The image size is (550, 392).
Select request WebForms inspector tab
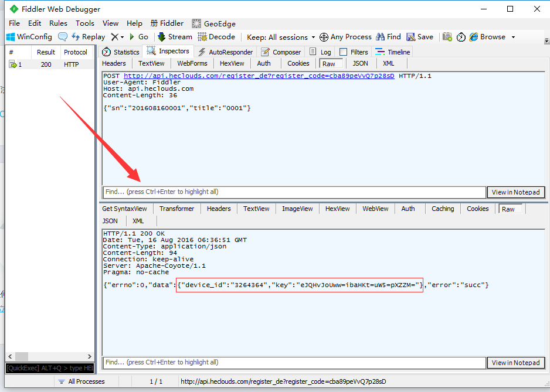pyautogui.click(x=192, y=63)
